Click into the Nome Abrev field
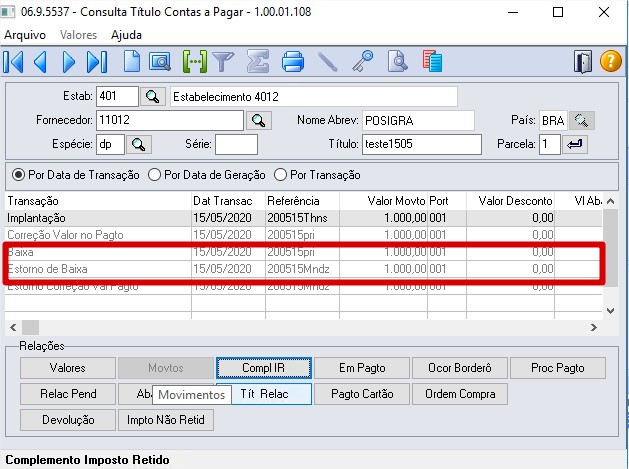The height and width of the screenshot is (469, 629). coord(418,120)
